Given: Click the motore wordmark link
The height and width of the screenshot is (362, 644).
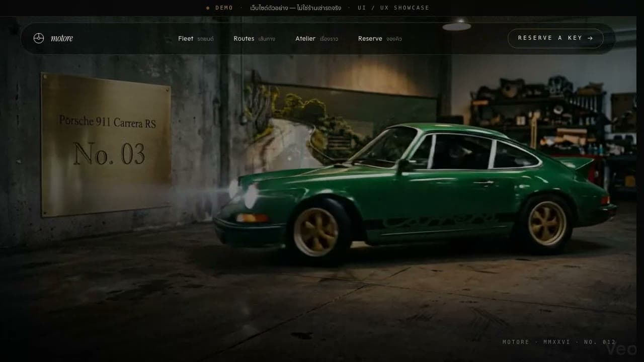Looking at the screenshot, I should (62, 38).
